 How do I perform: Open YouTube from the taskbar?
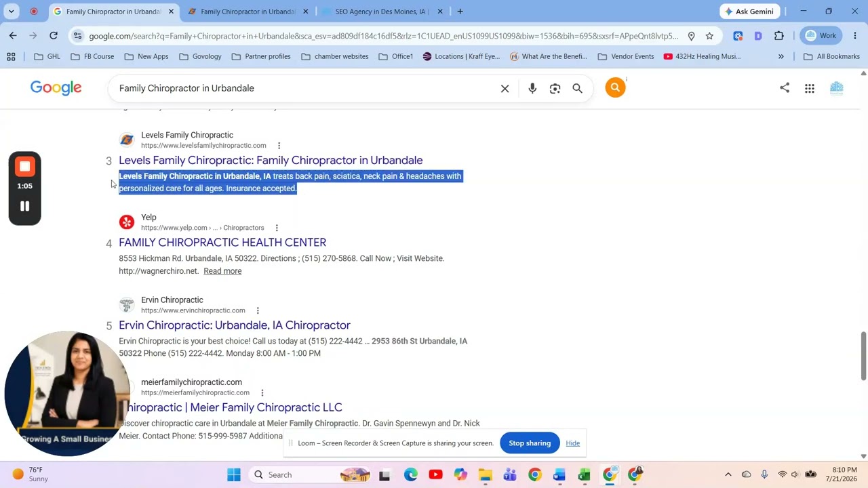435,474
